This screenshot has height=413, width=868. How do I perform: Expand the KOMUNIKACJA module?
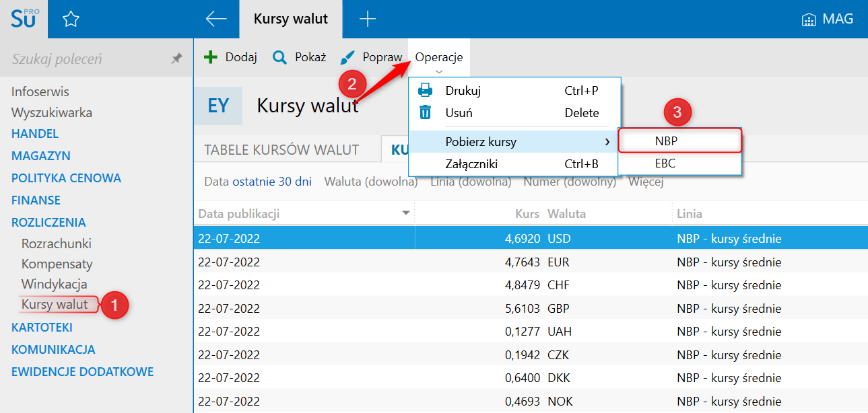[x=53, y=350]
